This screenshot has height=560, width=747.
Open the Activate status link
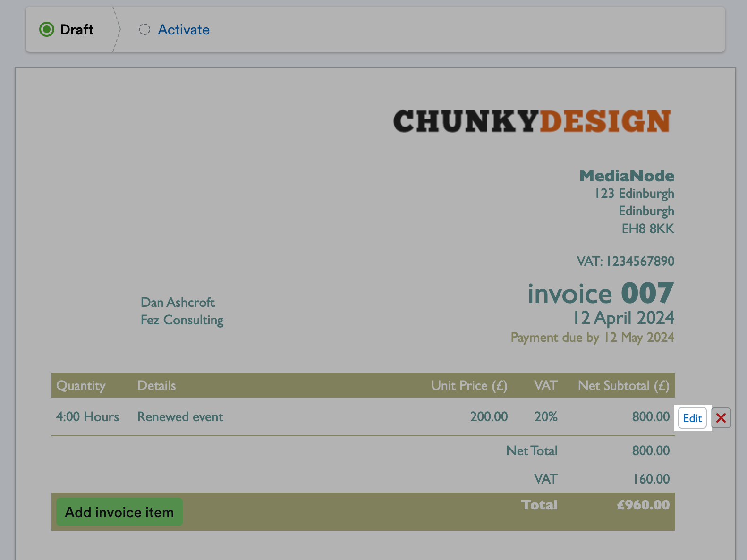(x=184, y=30)
